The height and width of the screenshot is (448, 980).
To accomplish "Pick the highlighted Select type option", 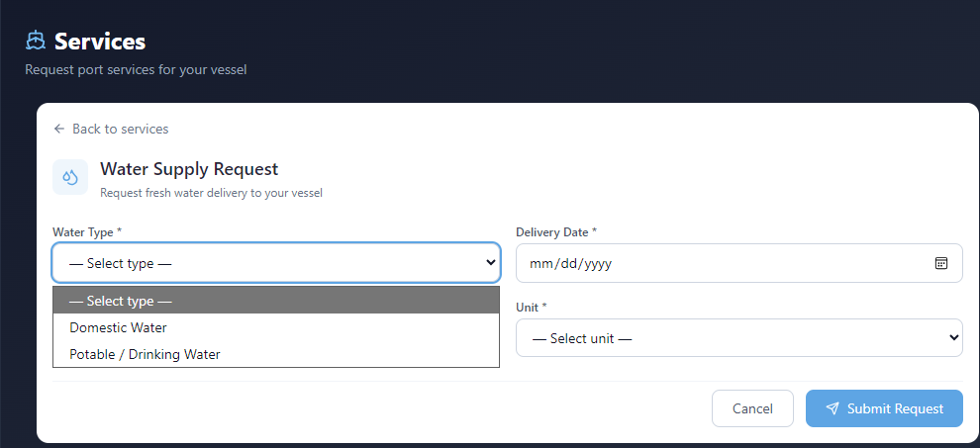I will pos(276,301).
